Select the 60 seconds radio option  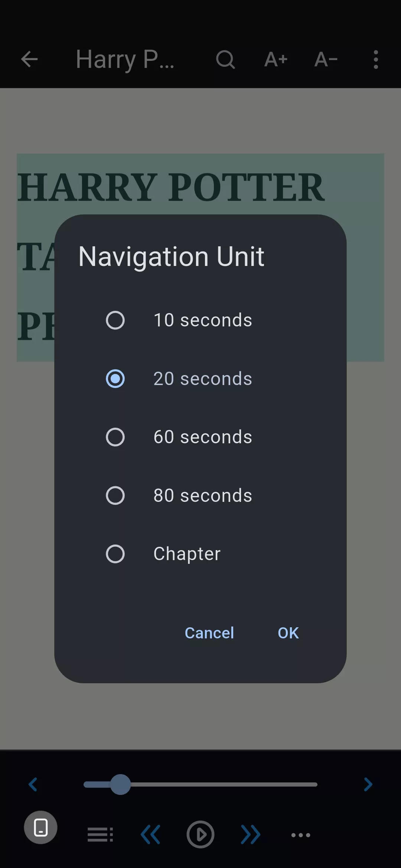(115, 437)
